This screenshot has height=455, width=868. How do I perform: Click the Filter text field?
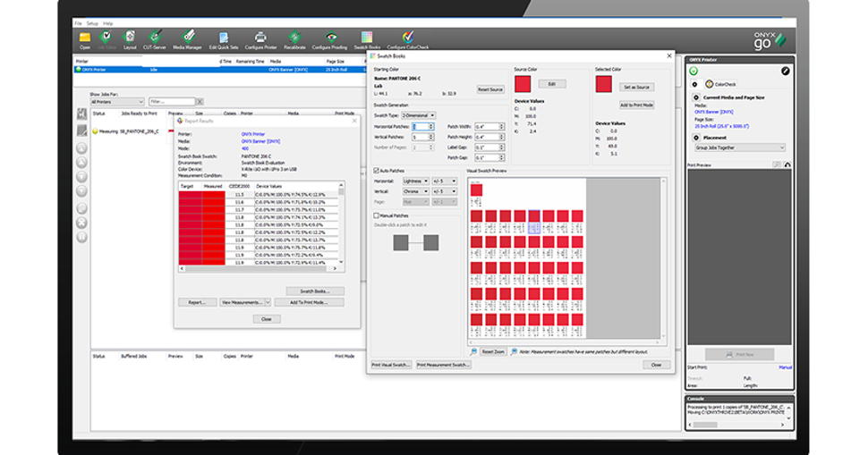(x=172, y=102)
